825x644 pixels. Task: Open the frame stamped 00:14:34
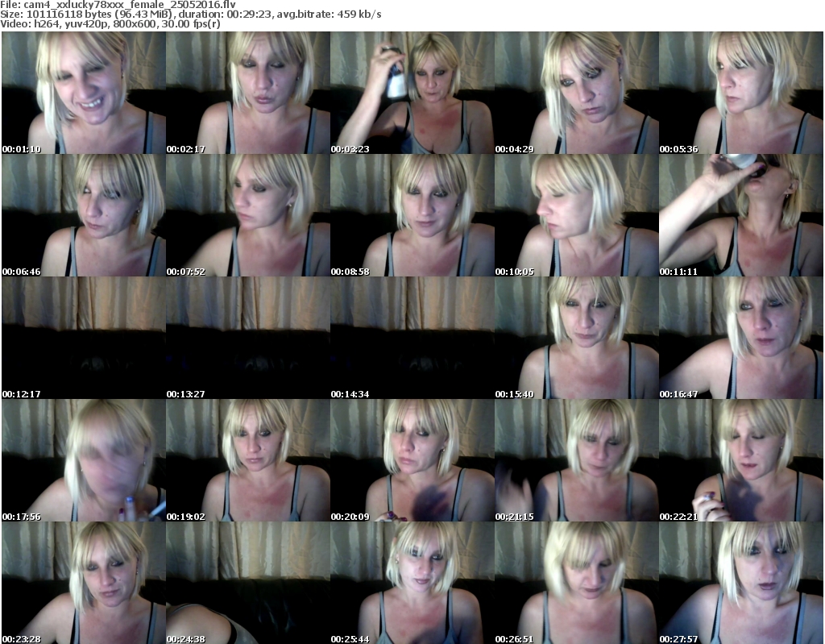[412, 338]
